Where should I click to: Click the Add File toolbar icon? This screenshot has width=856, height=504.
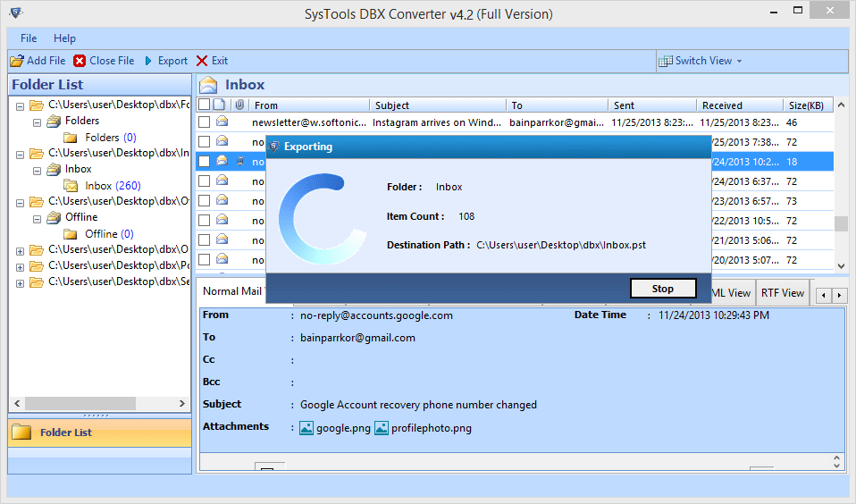tap(17, 61)
